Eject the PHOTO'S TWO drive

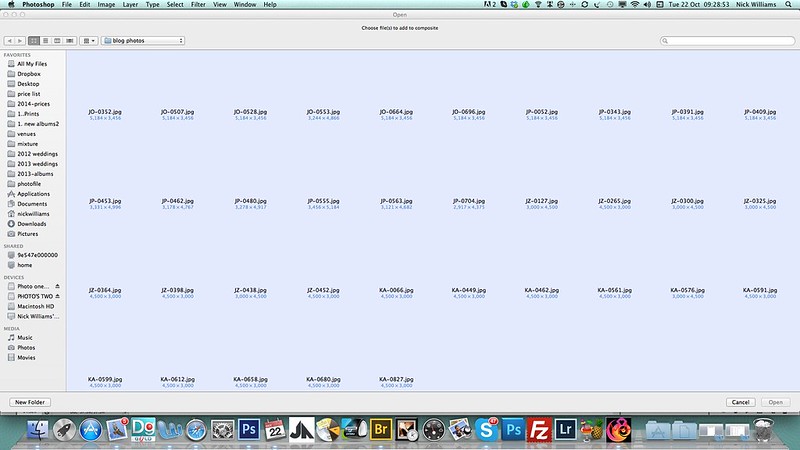(57, 297)
